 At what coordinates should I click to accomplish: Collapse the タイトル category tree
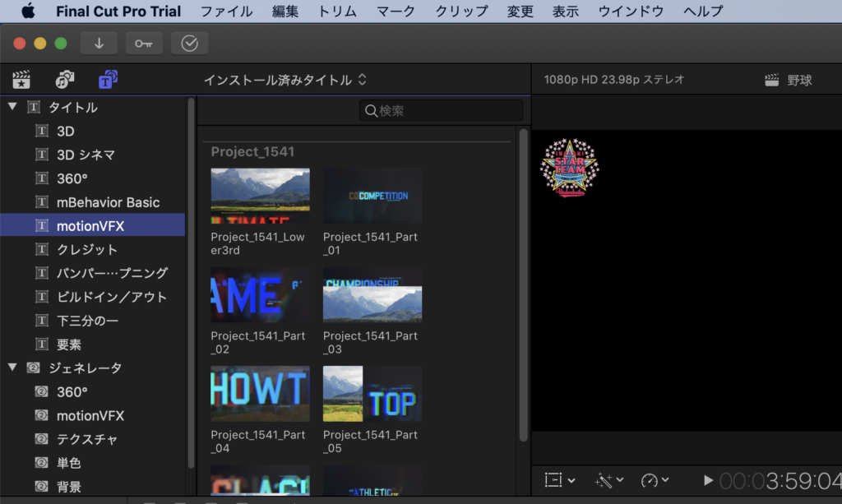(12, 107)
